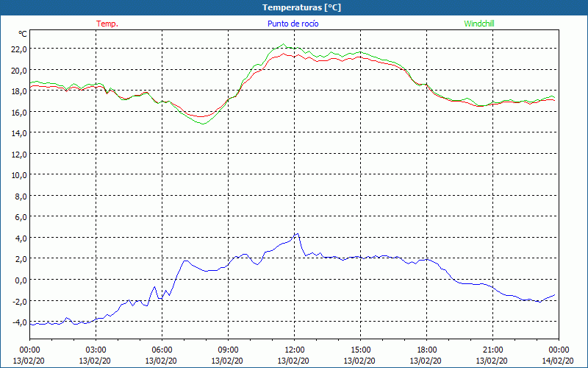Click the '22,0' y-axis value

tap(19, 49)
